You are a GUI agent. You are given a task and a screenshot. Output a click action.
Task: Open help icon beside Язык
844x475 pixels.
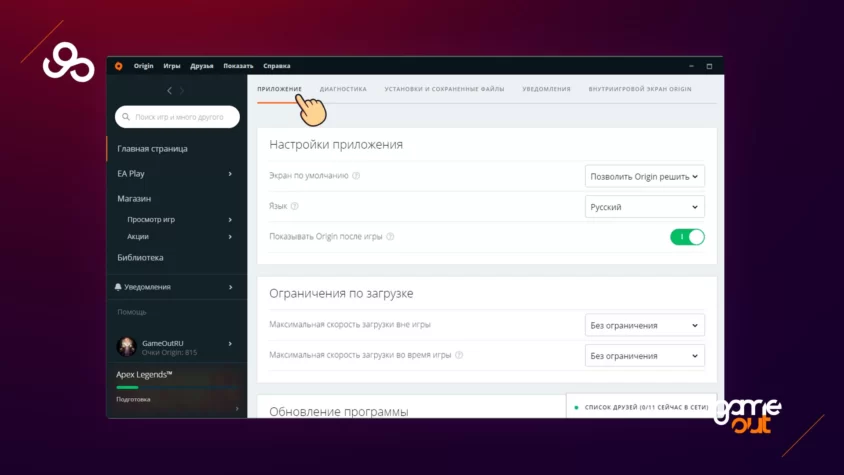click(x=294, y=206)
